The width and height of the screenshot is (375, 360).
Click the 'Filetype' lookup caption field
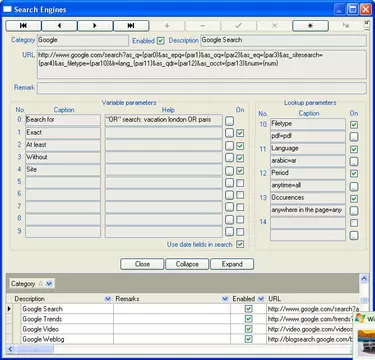pos(308,124)
